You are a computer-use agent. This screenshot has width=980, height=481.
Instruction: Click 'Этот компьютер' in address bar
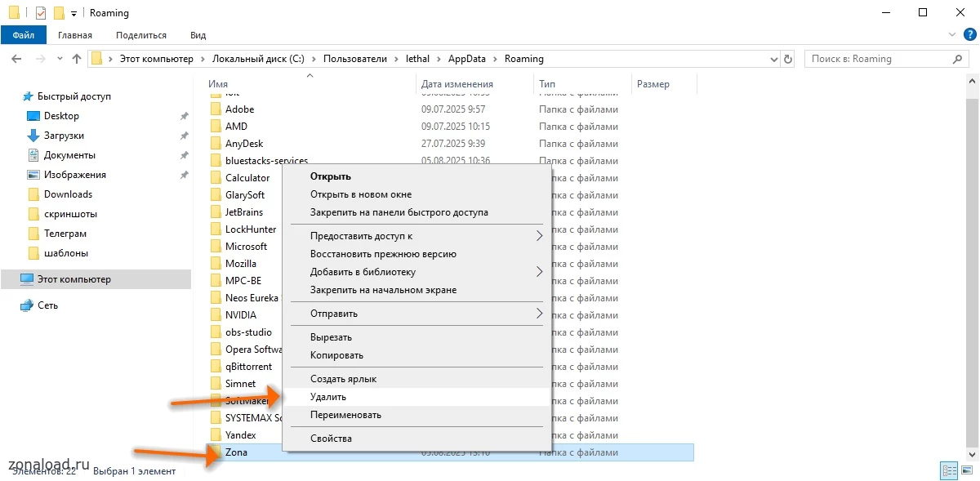coord(156,59)
